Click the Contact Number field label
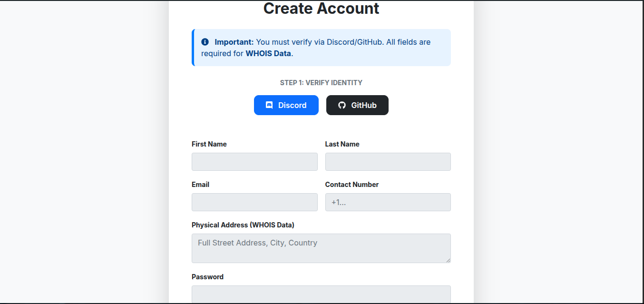 coord(351,184)
